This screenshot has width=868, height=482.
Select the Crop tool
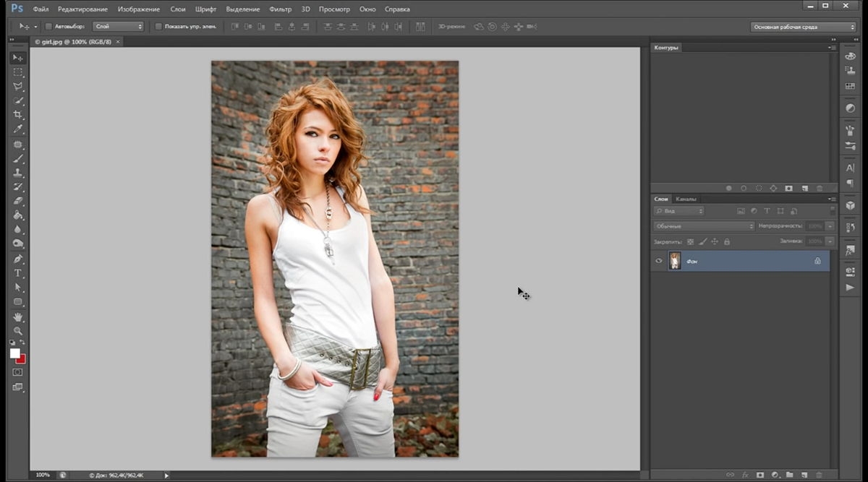point(18,115)
